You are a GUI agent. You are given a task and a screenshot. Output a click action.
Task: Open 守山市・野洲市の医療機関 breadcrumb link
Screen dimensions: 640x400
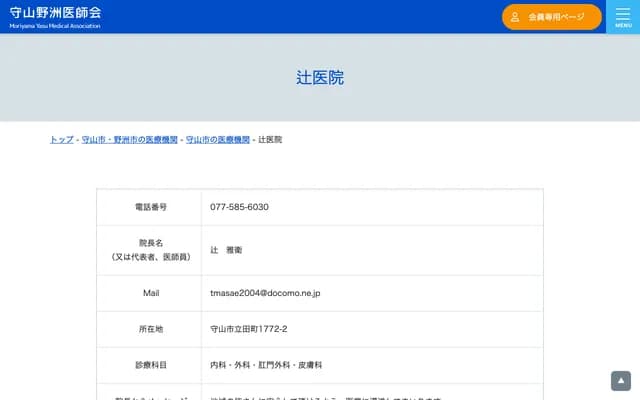(129, 139)
